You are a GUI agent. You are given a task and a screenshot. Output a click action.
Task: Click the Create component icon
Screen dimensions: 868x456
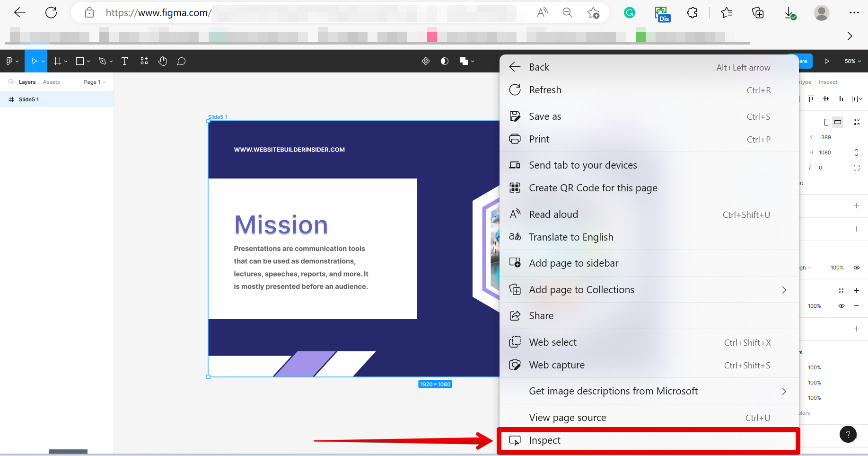426,61
